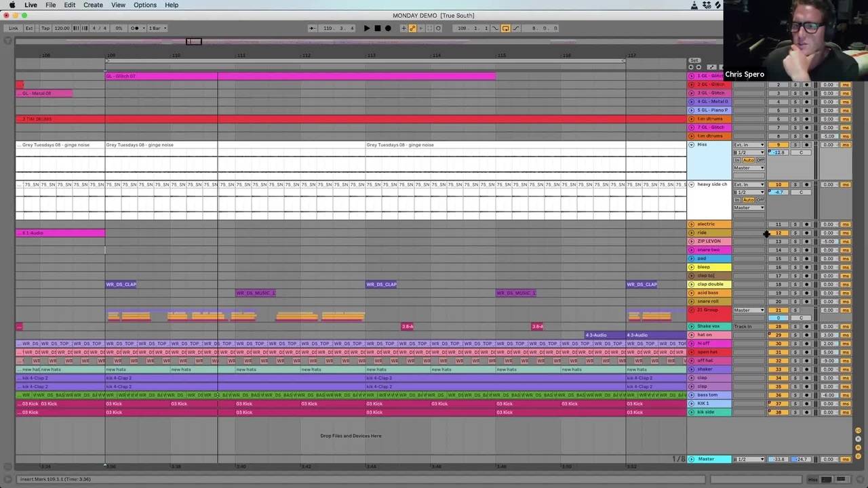Solo the electric track 11
The width and height of the screenshot is (868, 488).
(795, 224)
